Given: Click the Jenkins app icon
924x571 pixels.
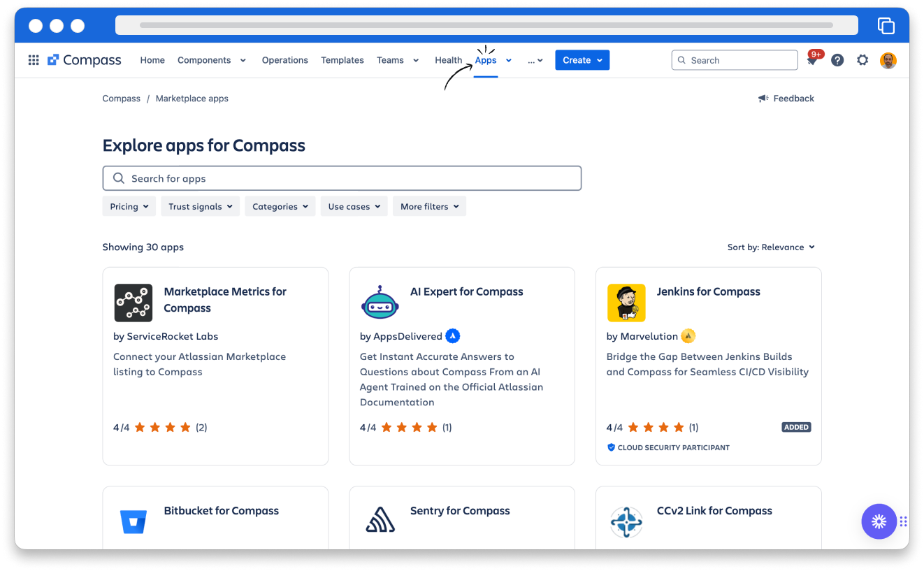Looking at the screenshot, I should click(x=626, y=303).
